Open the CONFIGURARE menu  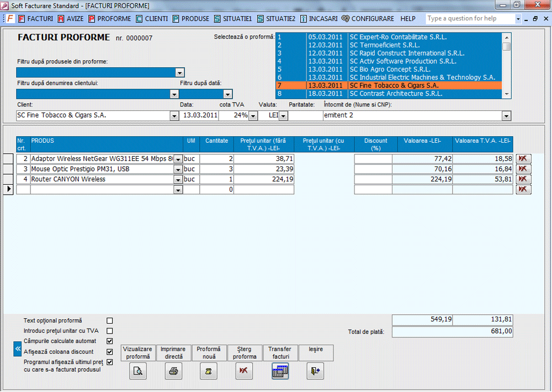coord(368,19)
